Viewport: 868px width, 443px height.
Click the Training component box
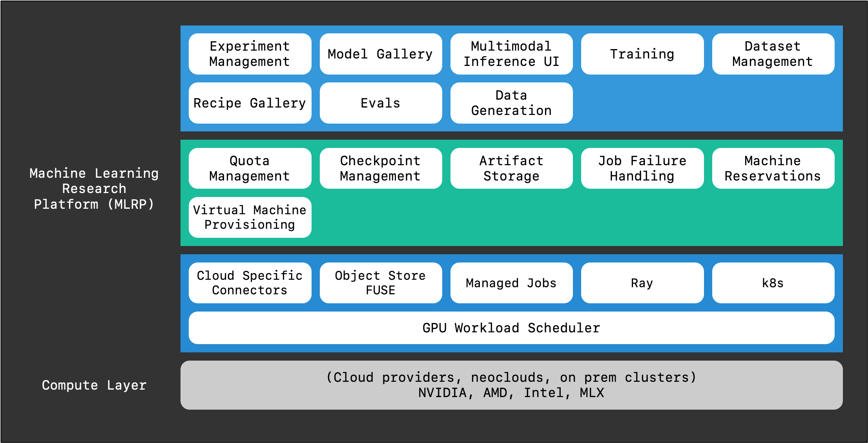coord(642,54)
